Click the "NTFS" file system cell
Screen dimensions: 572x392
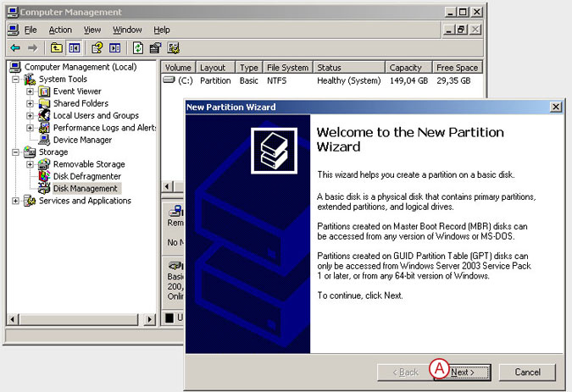point(276,80)
